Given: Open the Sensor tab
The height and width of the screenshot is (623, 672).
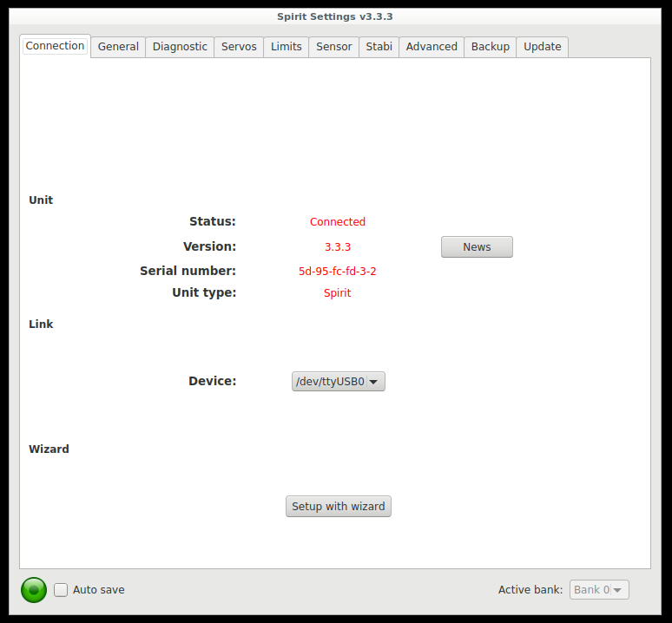Looking at the screenshot, I should 333,47.
